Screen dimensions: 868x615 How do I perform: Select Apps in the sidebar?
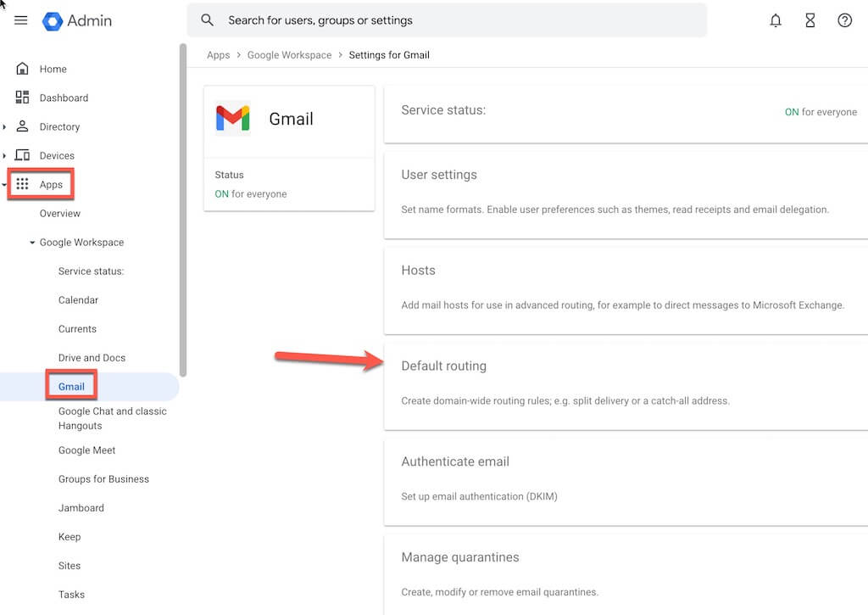click(x=51, y=184)
